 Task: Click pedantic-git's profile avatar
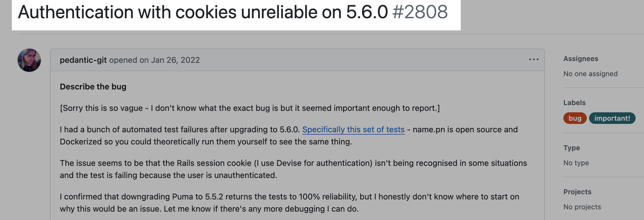pyautogui.click(x=29, y=60)
